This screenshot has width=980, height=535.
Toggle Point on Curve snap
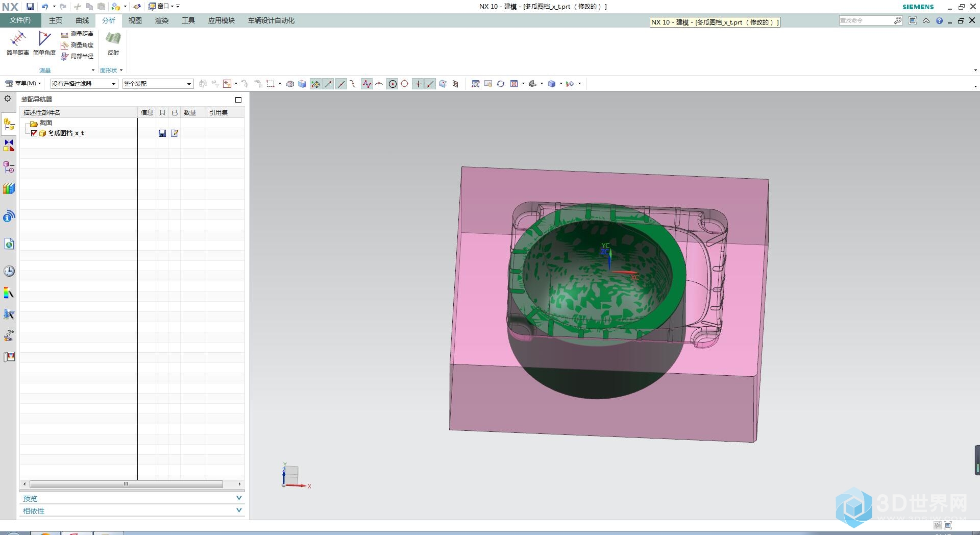point(430,84)
